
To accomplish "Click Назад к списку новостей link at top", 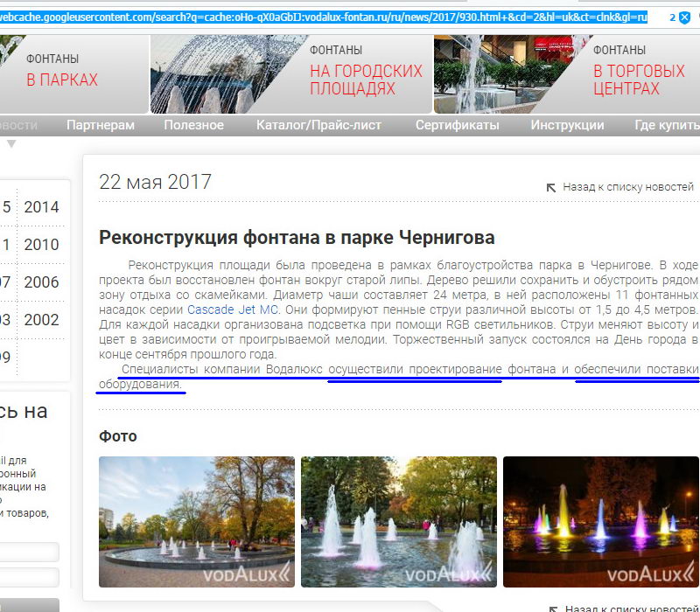I will click(627, 187).
